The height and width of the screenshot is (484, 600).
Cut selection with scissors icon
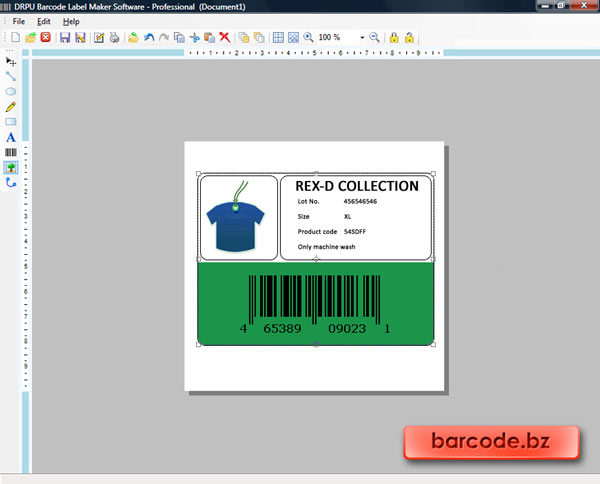point(194,37)
